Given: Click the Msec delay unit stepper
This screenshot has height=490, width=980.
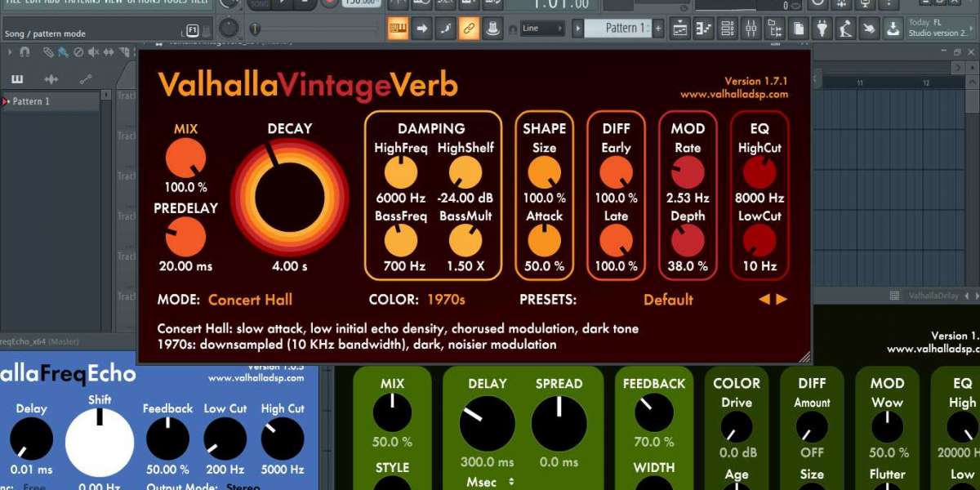Looking at the screenshot, I should [x=488, y=482].
